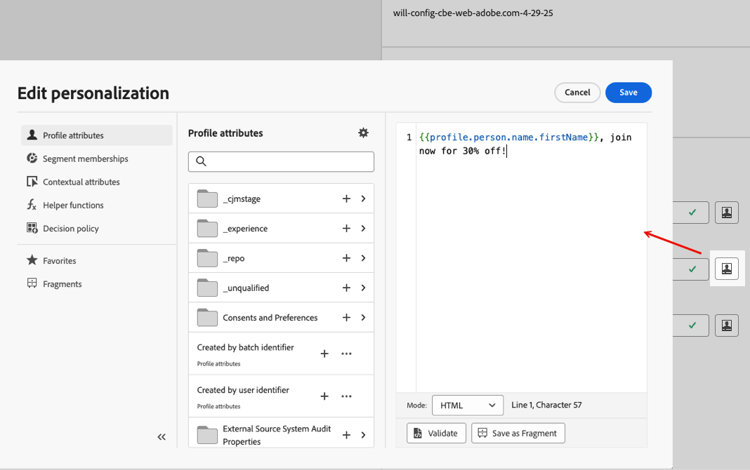The image size is (750, 470).
Task: Click the middle green checkmark button
Action: pos(691,269)
